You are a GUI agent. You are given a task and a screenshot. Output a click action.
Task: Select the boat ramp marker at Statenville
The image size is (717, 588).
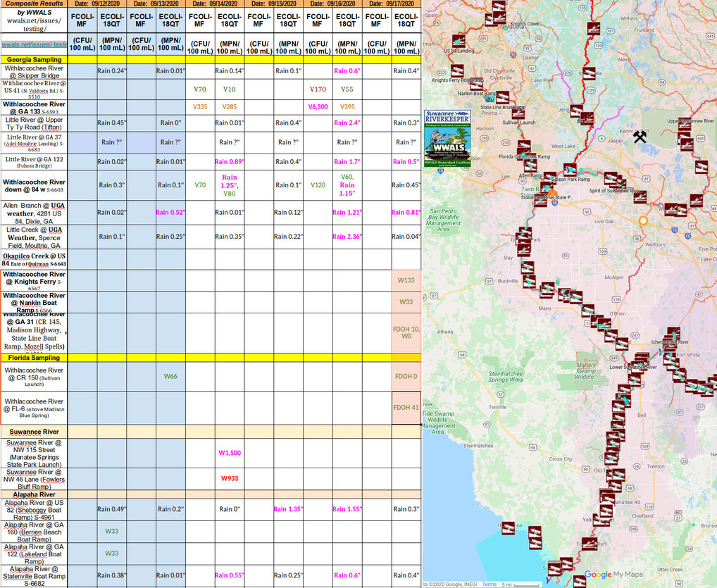589,74
